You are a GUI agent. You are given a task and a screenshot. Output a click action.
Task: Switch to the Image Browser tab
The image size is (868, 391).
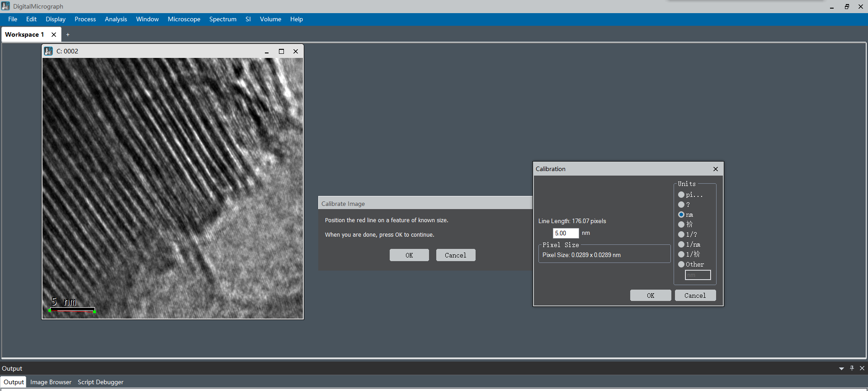pos(51,382)
